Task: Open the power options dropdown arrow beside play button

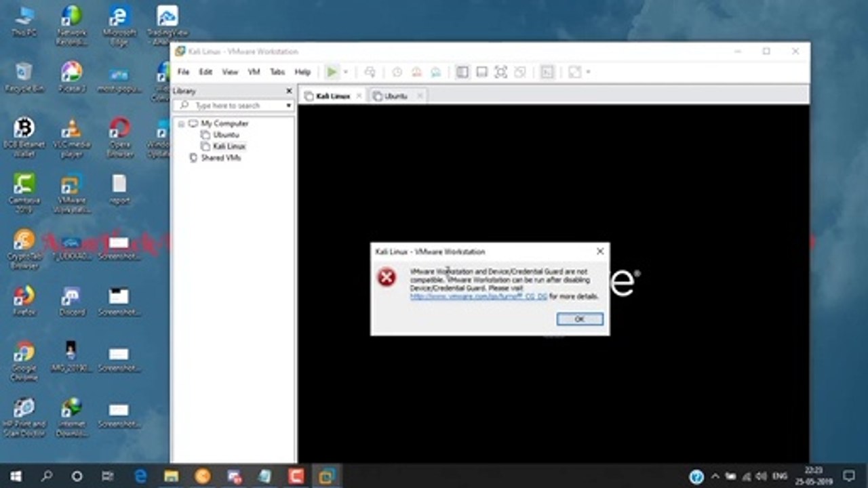Action: [345, 72]
